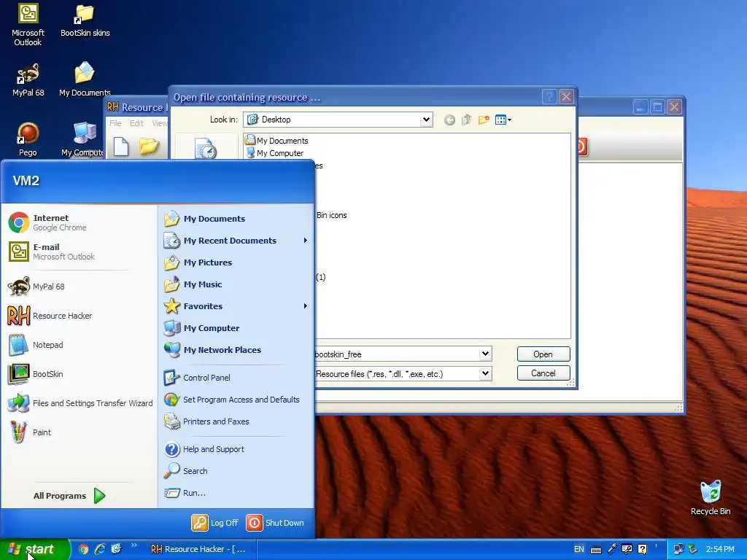The width and height of the screenshot is (747, 560).
Task: Click the Show Desktop Quick Launch icon
Action: [x=116, y=549]
